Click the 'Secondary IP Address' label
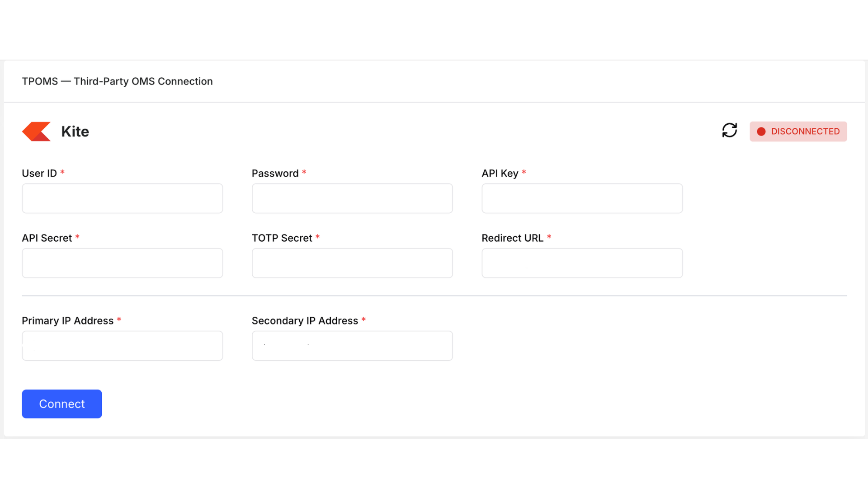868x488 pixels. (305, 321)
